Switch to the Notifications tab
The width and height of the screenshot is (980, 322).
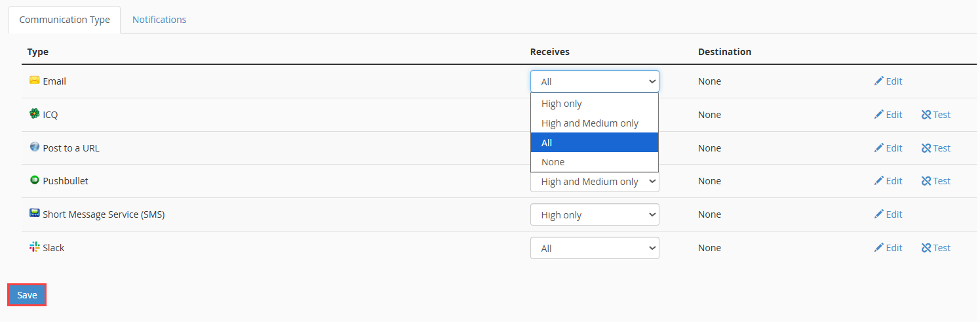click(x=159, y=20)
